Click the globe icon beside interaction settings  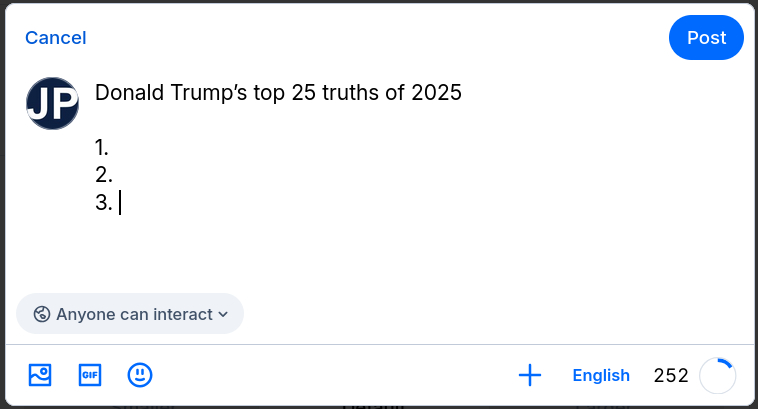(42, 314)
